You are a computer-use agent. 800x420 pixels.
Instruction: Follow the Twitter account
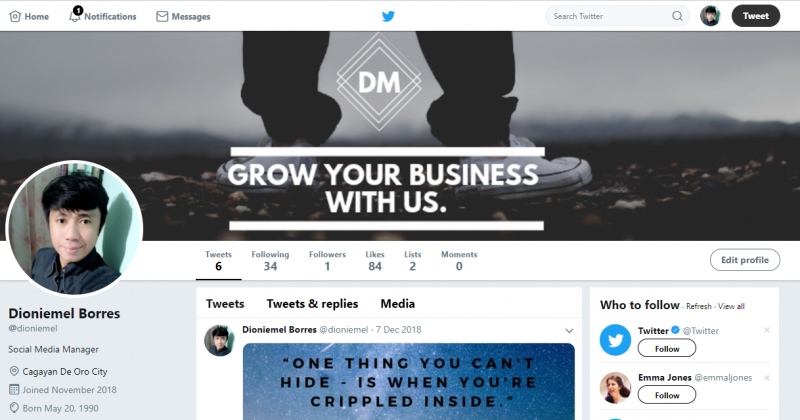tap(667, 349)
